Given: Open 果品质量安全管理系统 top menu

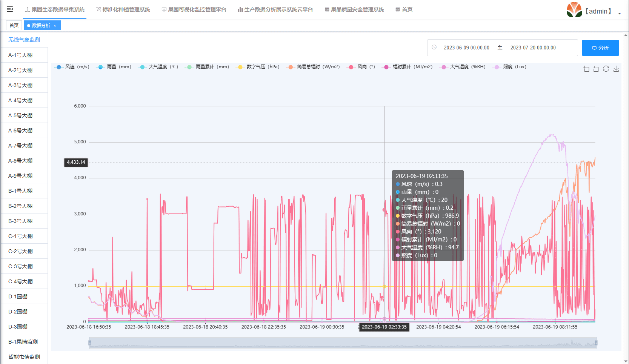Looking at the screenshot, I should [354, 9].
